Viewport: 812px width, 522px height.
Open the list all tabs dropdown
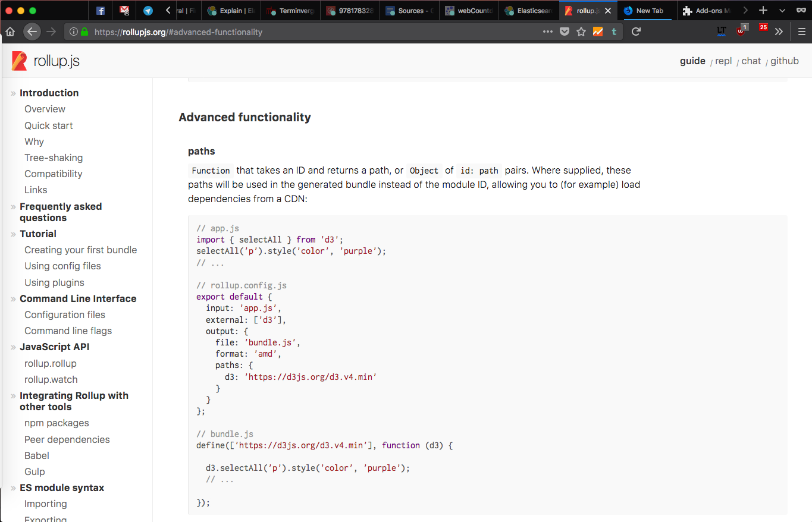tap(782, 11)
